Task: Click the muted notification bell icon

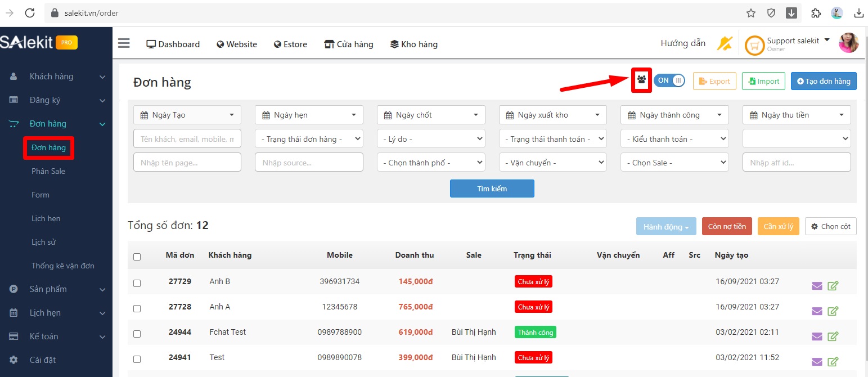Action: pos(724,43)
